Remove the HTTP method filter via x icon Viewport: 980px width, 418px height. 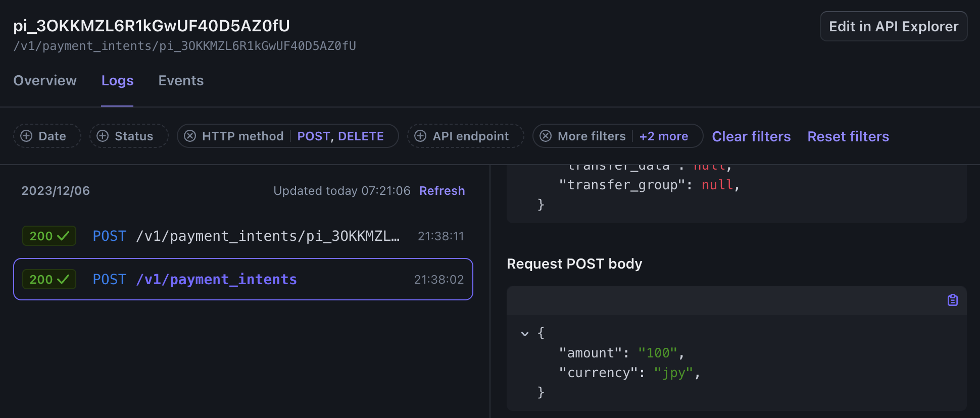point(190,136)
